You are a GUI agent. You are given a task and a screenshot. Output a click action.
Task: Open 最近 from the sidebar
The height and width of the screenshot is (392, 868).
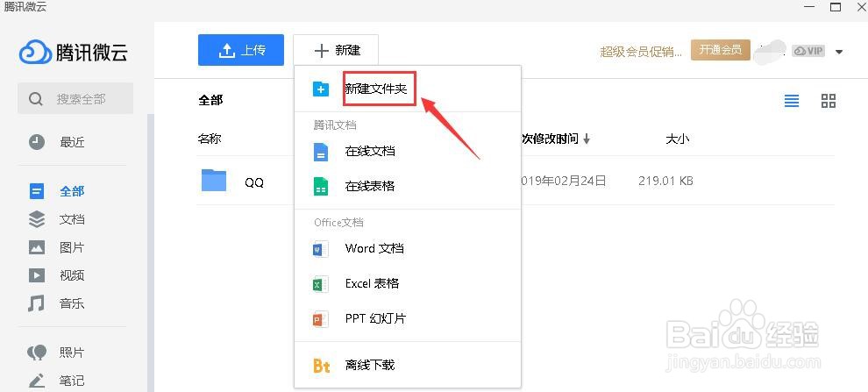point(72,142)
